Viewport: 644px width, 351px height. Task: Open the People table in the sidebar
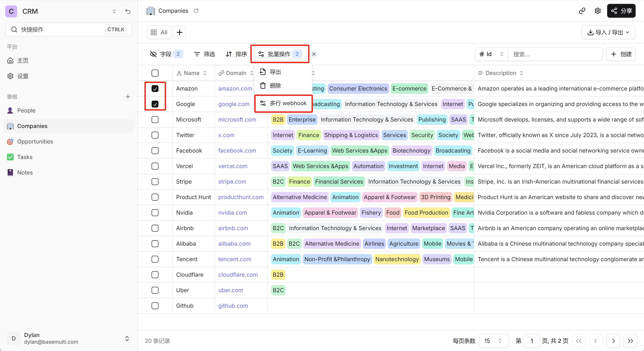[x=69, y=110]
